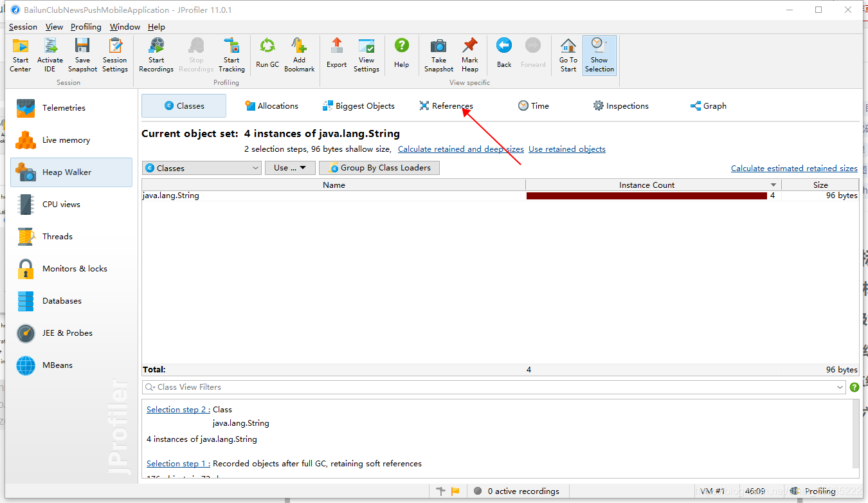Expand the Classes aggregation dropdown
Screen dimensions: 868x503
(x=202, y=168)
